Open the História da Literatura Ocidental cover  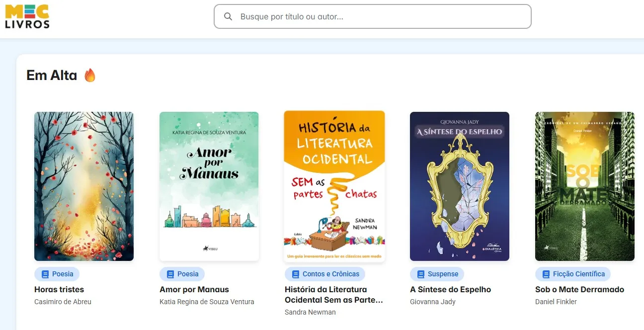click(x=334, y=186)
